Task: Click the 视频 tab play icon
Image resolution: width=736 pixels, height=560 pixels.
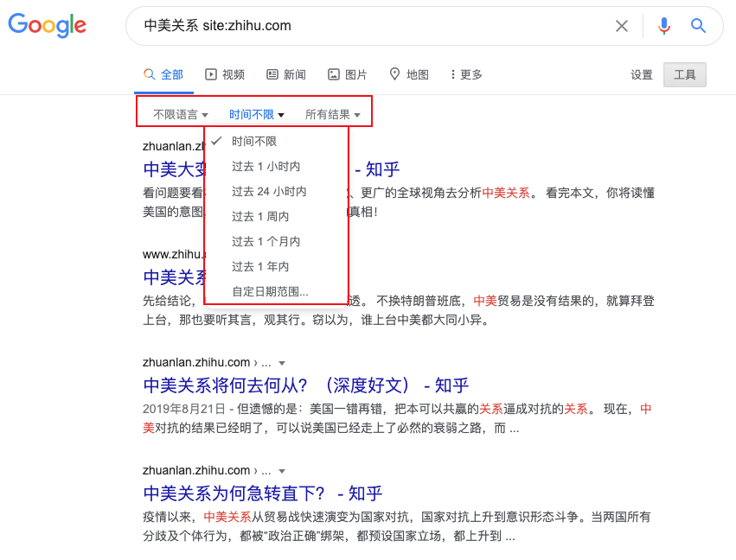Action: coord(211,74)
